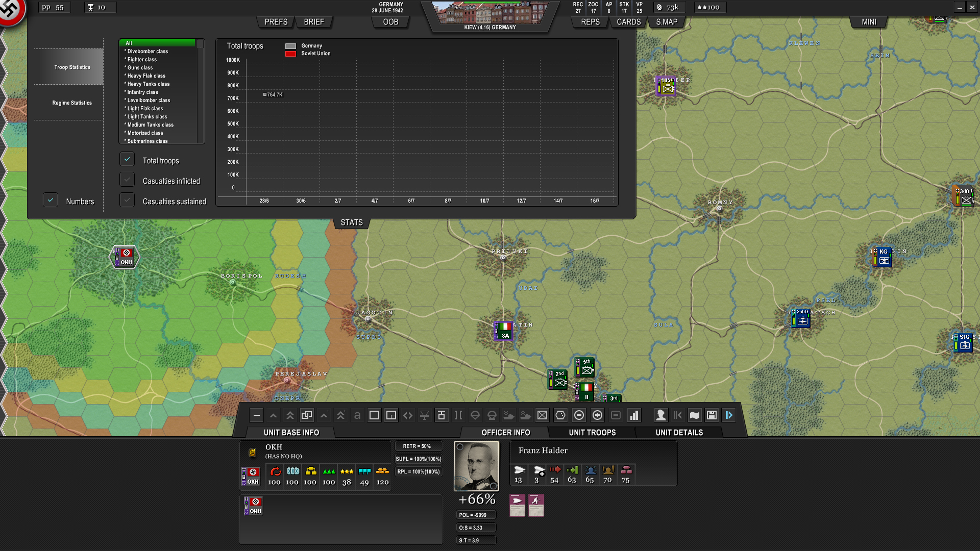Click the first purple officer card
The image size is (980, 551).
[x=517, y=505]
